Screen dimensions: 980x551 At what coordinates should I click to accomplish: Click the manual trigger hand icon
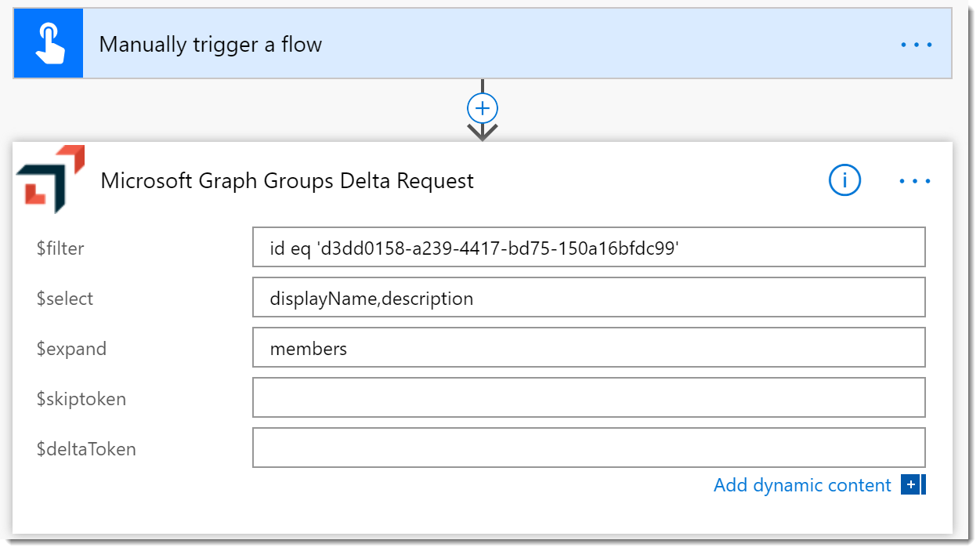(x=48, y=44)
